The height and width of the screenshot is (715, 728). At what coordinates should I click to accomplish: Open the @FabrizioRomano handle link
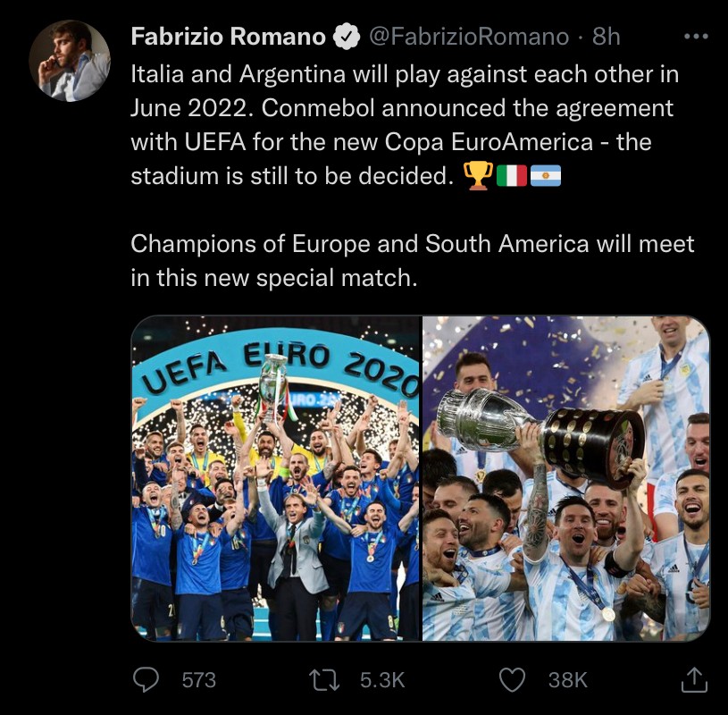[x=468, y=37]
